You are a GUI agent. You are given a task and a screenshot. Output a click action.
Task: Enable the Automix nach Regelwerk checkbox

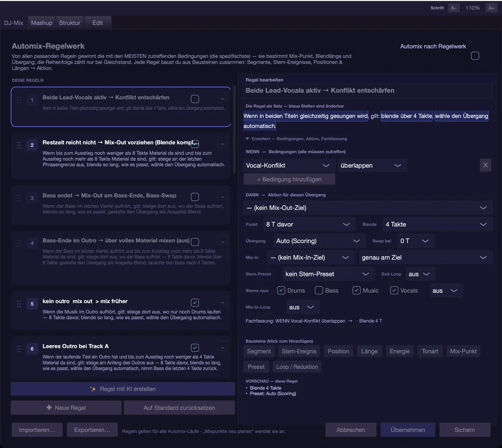pyautogui.click(x=475, y=56)
